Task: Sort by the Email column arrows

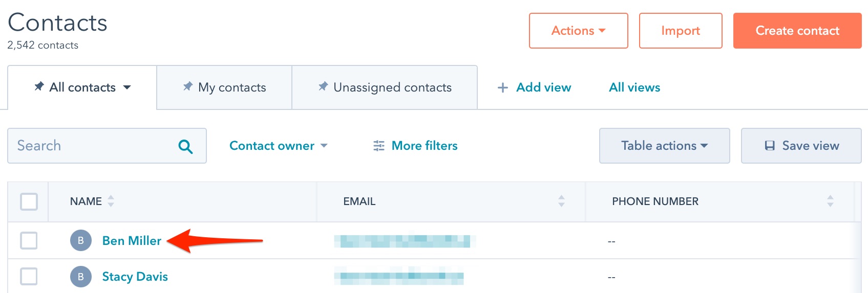Action: point(561,201)
